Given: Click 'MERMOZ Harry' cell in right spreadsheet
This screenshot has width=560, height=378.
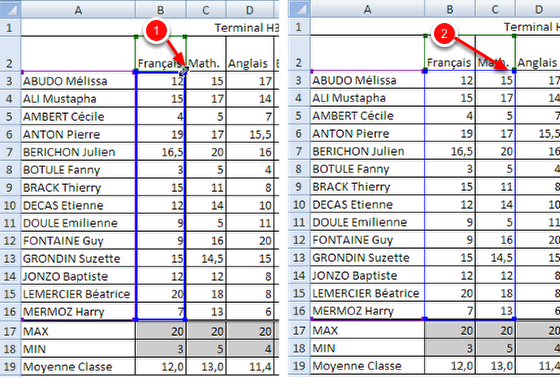Looking at the screenshot, I should tap(368, 311).
